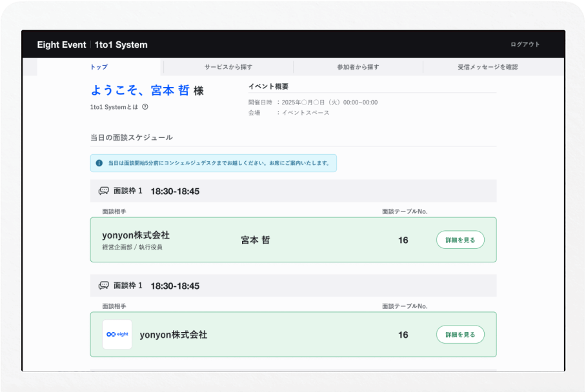Click the help icon beside 1to1 Systemとは
Viewport: 586px width, 392px height.
click(145, 107)
